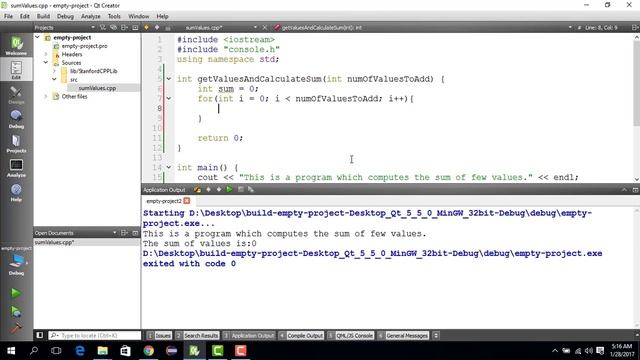Open the output panes selector arrows
The width and height of the screenshot is (640, 360).
pyautogui.click(x=436, y=335)
